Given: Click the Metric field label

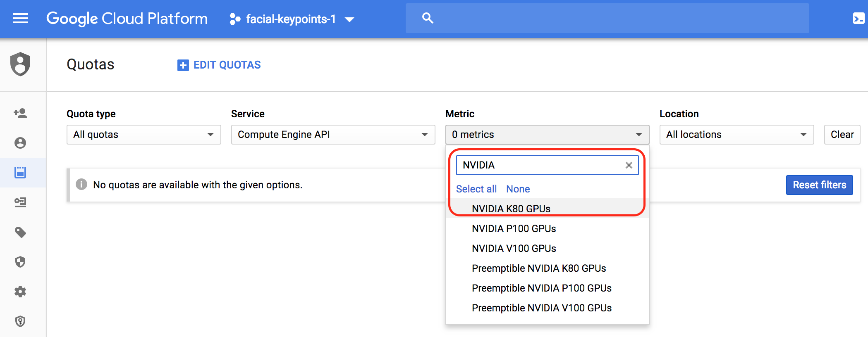Looking at the screenshot, I should pyautogui.click(x=460, y=114).
